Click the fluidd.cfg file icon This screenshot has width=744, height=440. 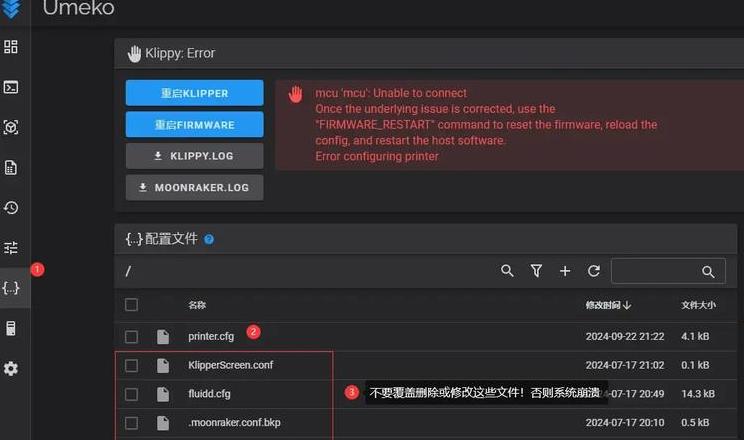(x=163, y=394)
